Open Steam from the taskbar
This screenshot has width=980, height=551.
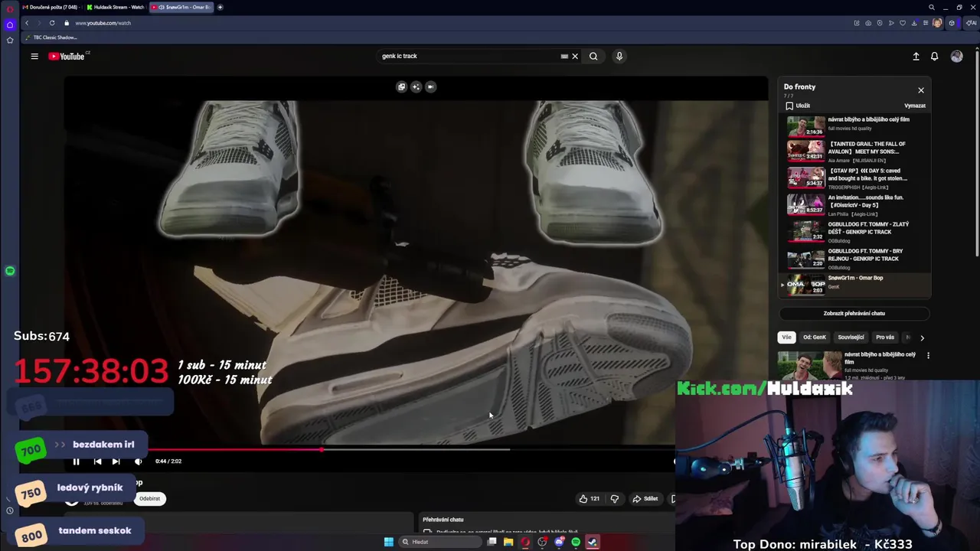tap(593, 542)
